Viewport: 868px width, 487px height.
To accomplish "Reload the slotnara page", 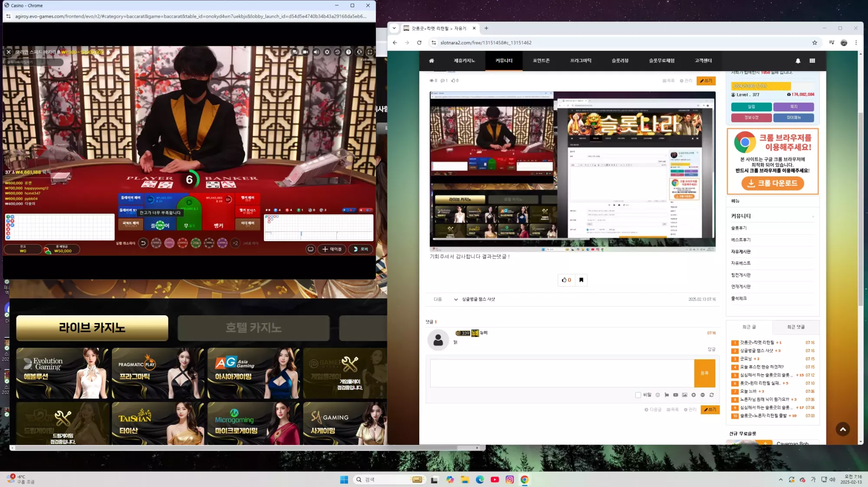I will tap(419, 42).
